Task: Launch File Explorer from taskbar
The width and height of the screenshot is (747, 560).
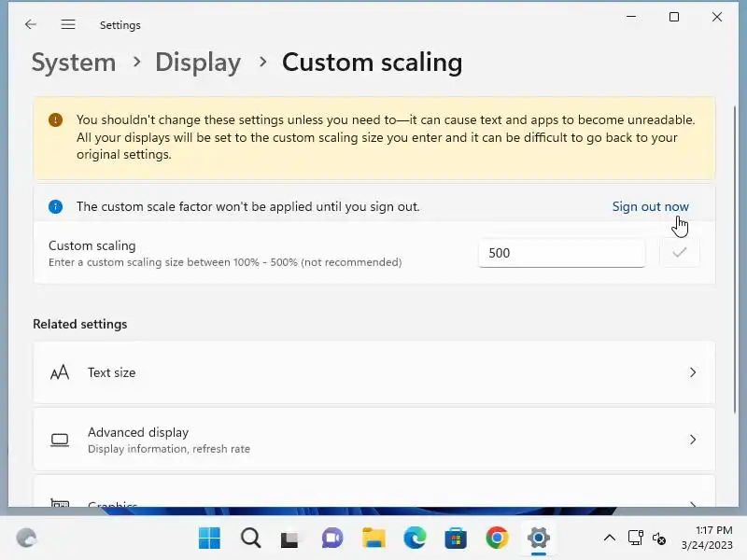Action: click(373, 538)
